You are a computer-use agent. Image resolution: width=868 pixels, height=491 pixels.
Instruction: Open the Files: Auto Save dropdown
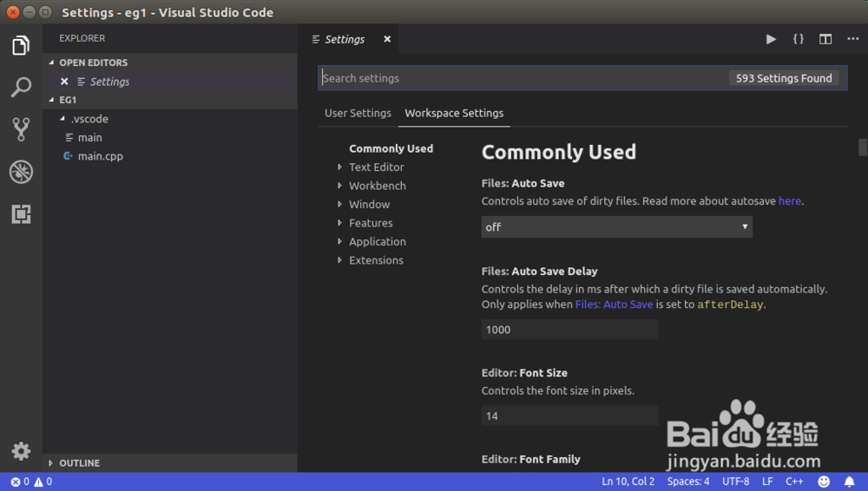click(616, 227)
